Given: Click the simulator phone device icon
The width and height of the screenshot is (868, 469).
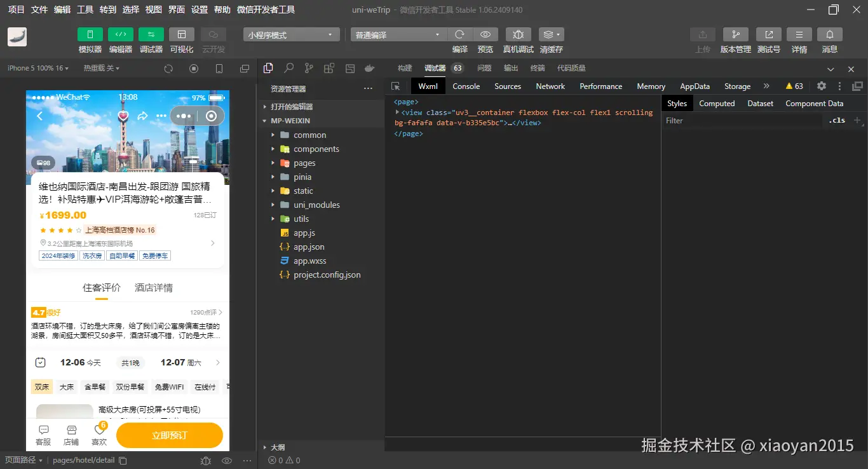Looking at the screenshot, I should click(219, 69).
